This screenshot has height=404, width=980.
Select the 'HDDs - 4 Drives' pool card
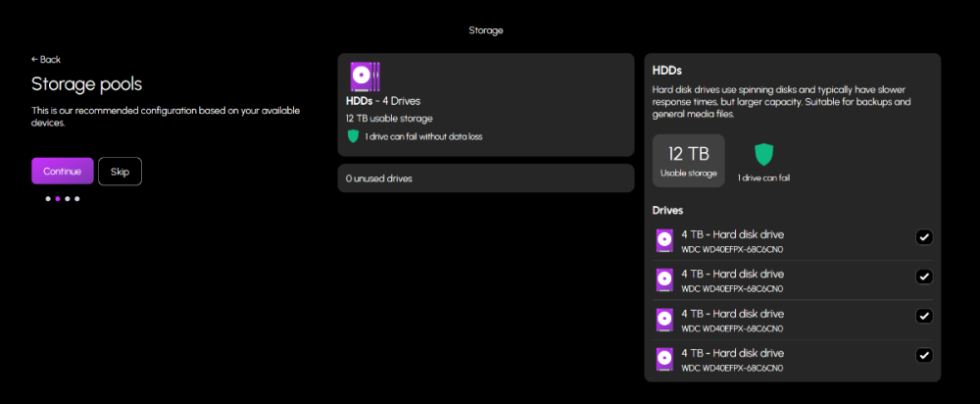tap(485, 104)
